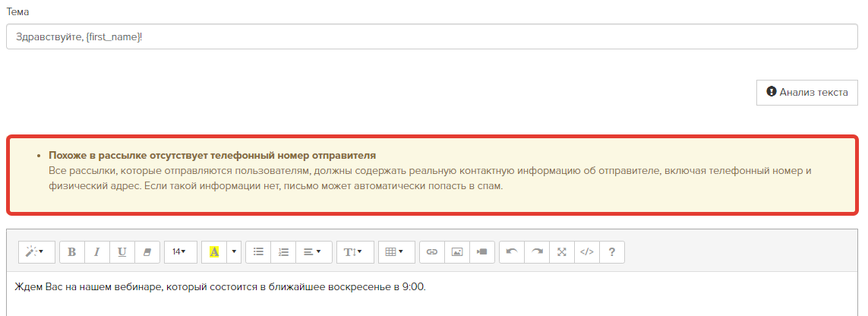Undo the last edit
Screen dimensions: 868x316
pyautogui.click(x=512, y=251)
